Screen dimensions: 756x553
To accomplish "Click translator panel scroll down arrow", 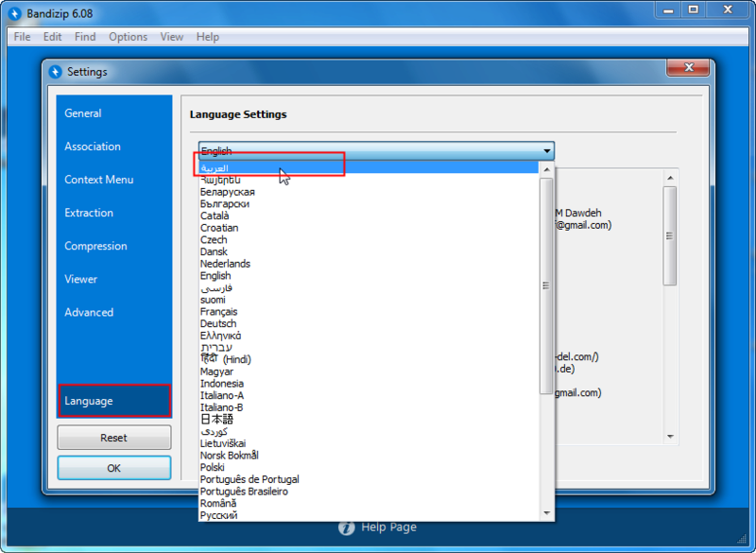I will [x=670, y=437].
